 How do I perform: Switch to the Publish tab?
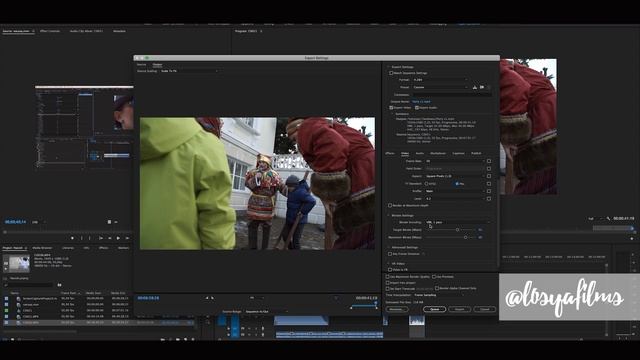(x=476, y=153)
